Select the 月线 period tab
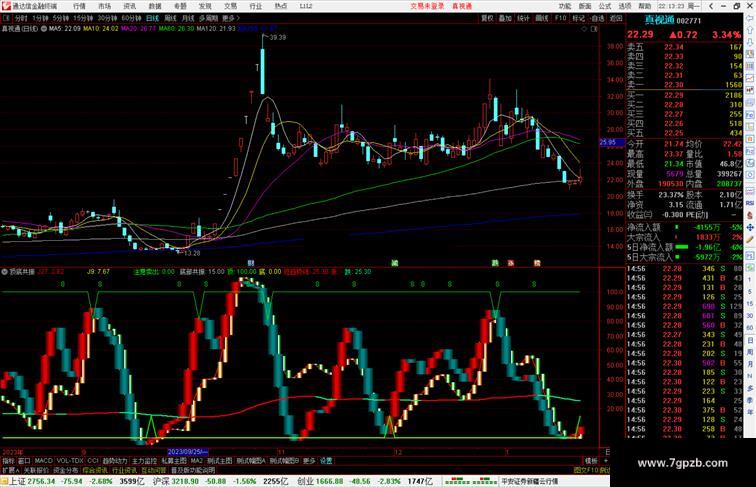The width and height of the screenshot is (756, 487). coord(188,18)
